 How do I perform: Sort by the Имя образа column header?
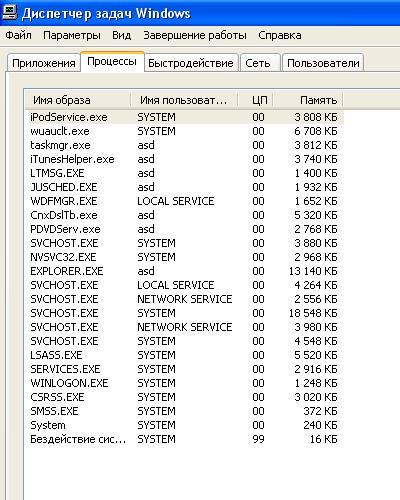tap(77, 100)
